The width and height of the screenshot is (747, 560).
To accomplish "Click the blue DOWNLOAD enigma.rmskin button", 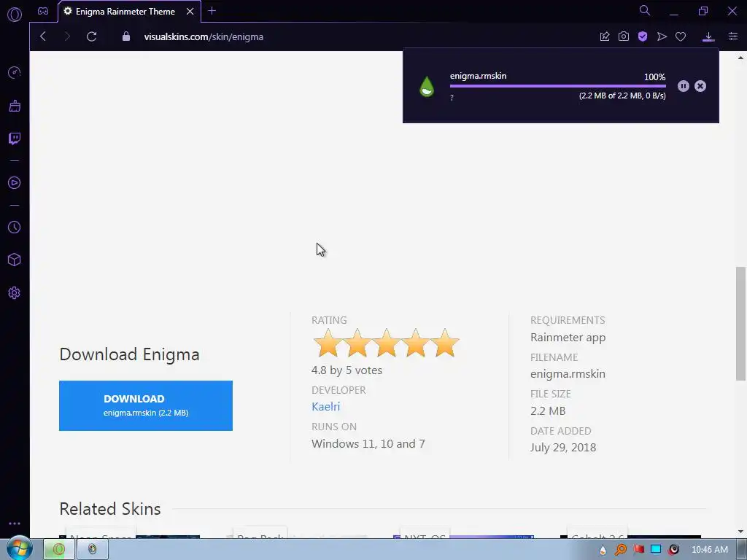I will point(146,405).
